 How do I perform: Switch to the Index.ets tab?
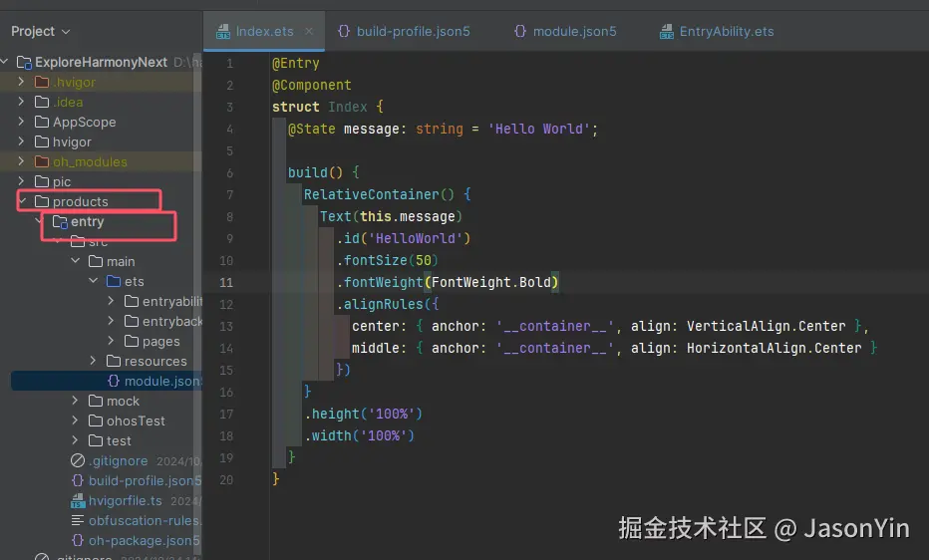(264, 31)
